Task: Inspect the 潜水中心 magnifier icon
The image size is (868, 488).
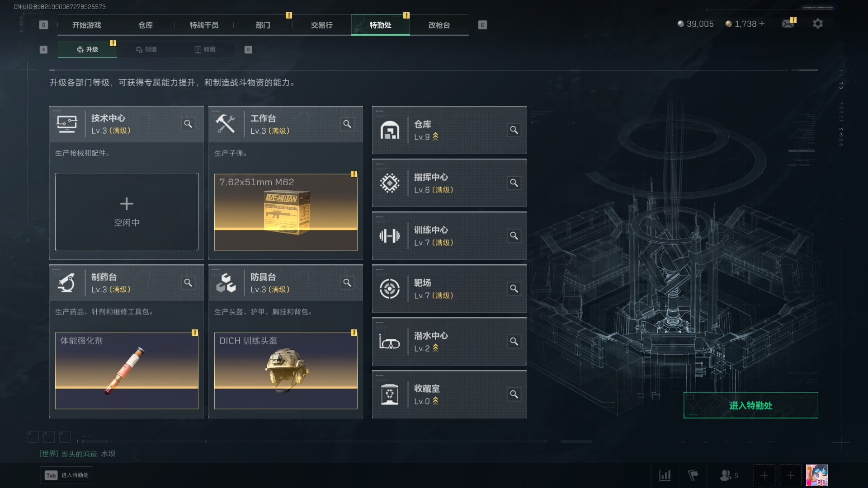Action: point(514,342)
